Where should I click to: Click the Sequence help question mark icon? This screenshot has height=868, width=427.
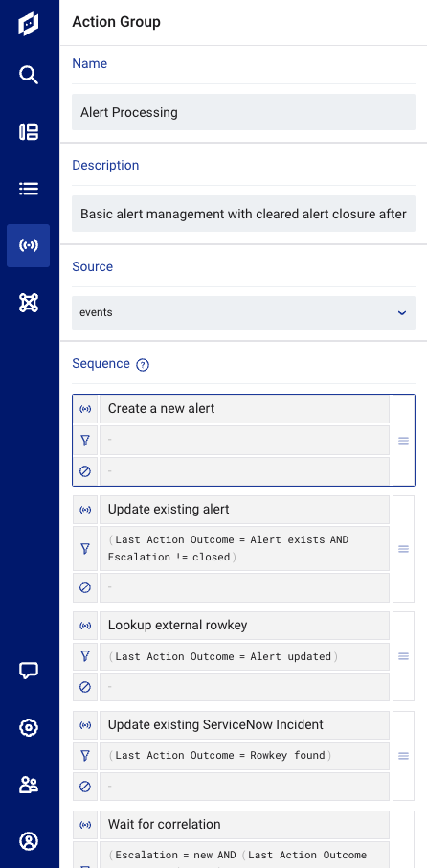tap(143, 365)
